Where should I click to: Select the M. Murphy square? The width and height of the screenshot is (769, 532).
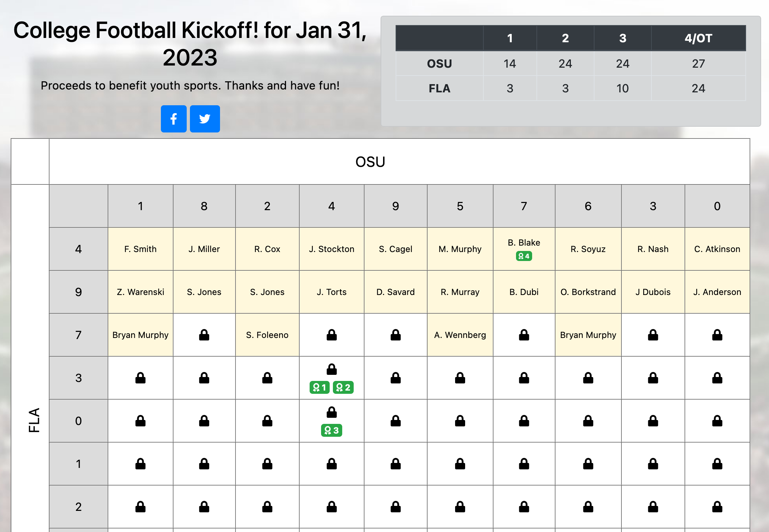(460, 249)
